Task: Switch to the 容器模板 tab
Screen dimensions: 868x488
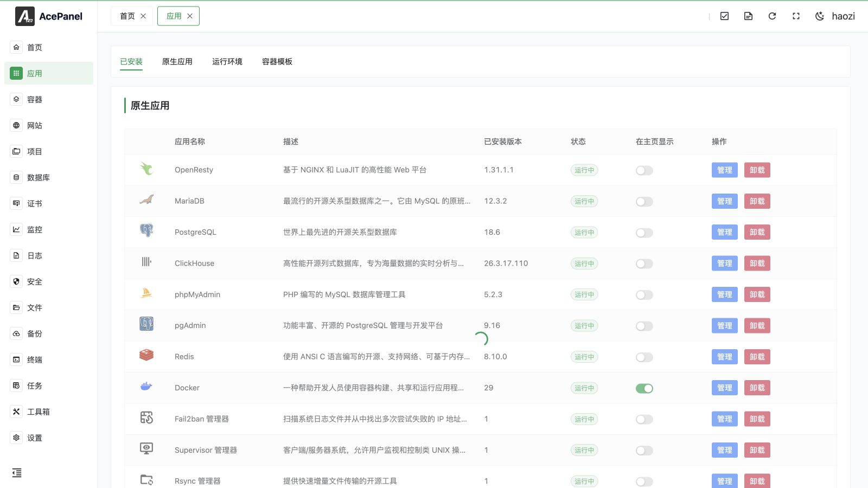Action: point(277,62)
